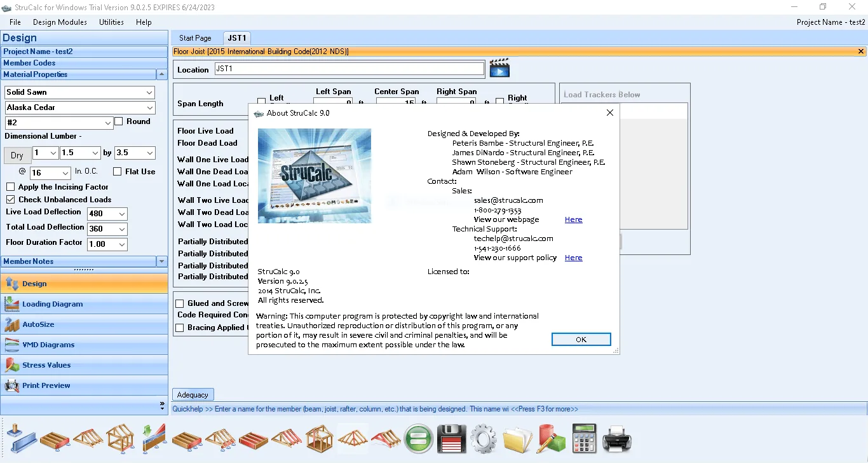
Task: Print with the printer icon
Action: click(x=616, y=439)
